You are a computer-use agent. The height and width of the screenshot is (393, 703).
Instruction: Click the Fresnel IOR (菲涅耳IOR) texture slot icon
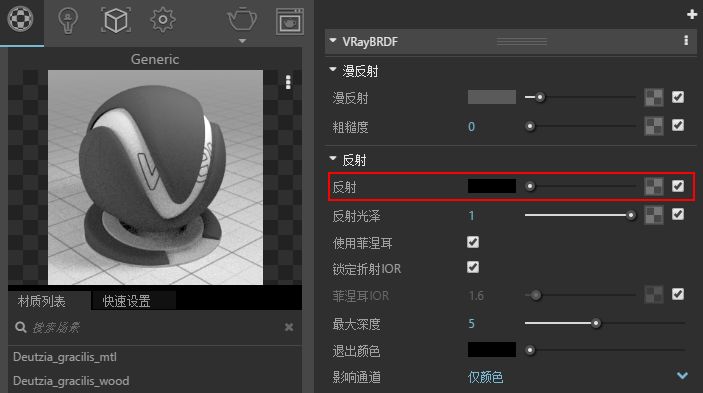pyautogui.click(x=654, y=295)
